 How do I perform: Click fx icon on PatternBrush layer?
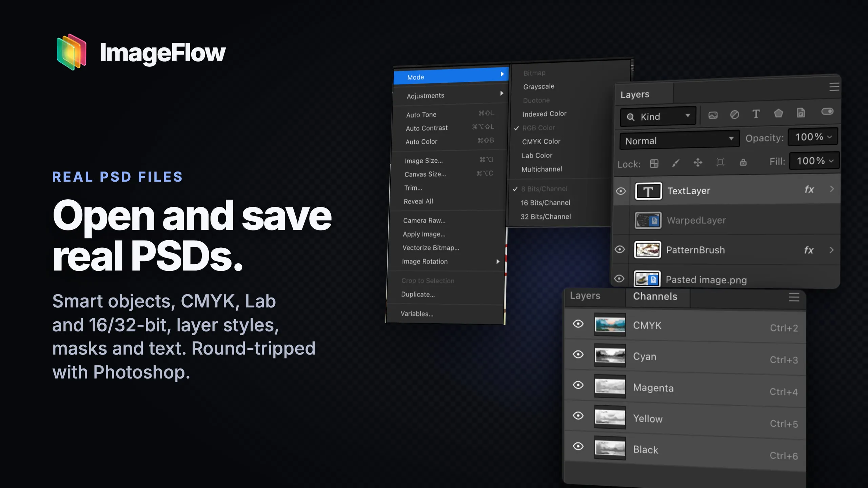809,250
